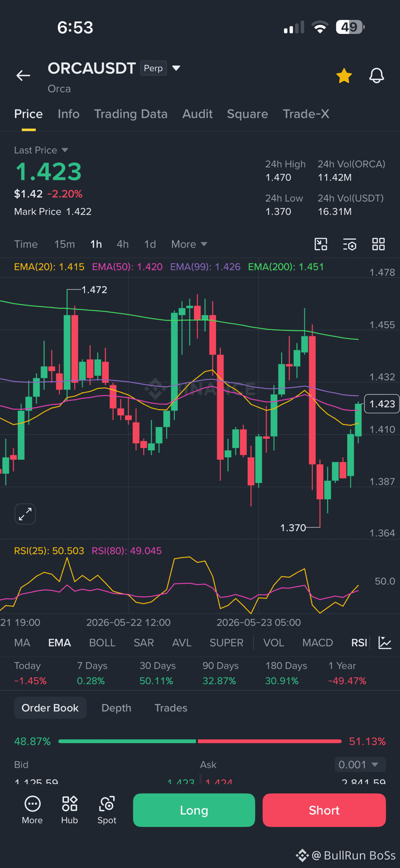Viewport: 400px width, 868px height.
Task: Open the More menu icon
Action: (x=32, y=810)
